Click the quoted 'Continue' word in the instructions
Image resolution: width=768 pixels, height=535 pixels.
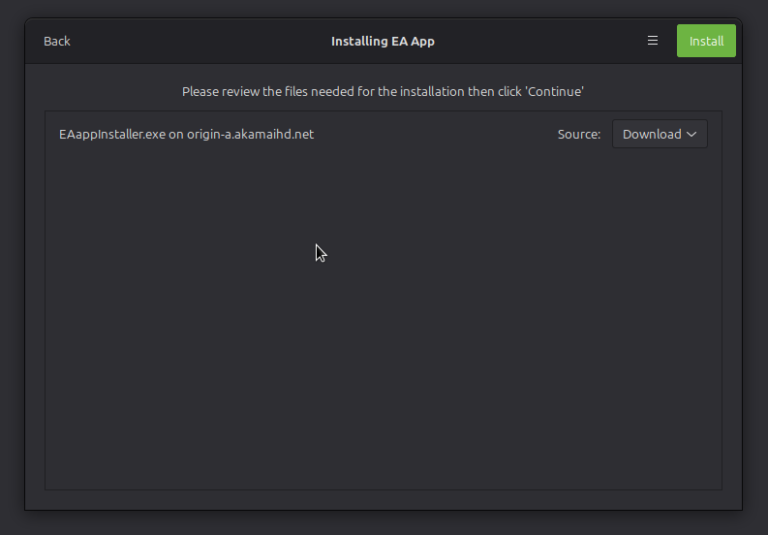tap(554, 91)
